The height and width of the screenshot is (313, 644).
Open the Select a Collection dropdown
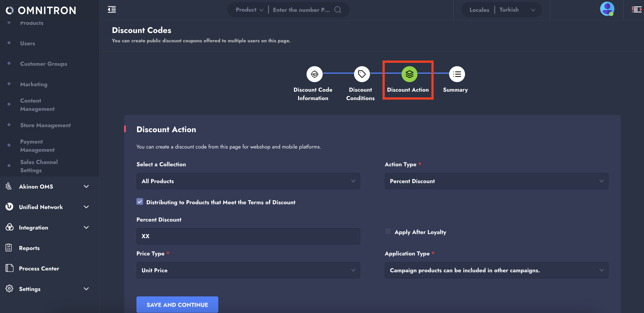(x=248, y=181)
